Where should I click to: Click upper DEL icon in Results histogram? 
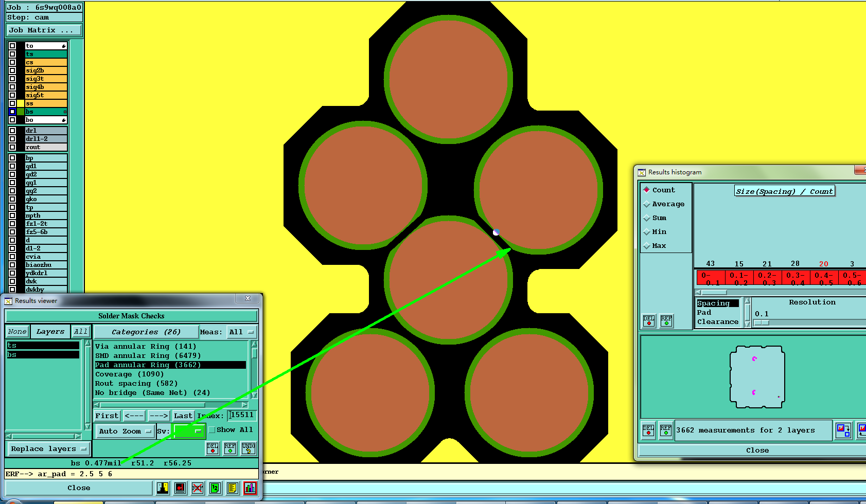(649, 321)
